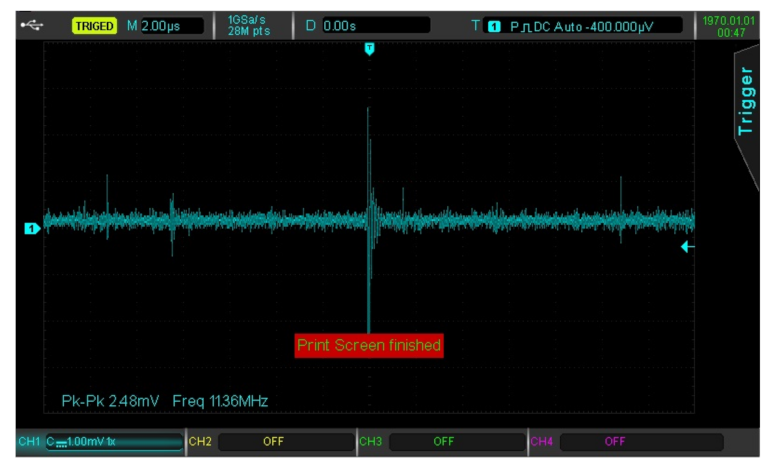The width and height of the screenshot is (776, 469).
Task: Click the CH1 ground level marker
Action: click(x=31, y=229)
